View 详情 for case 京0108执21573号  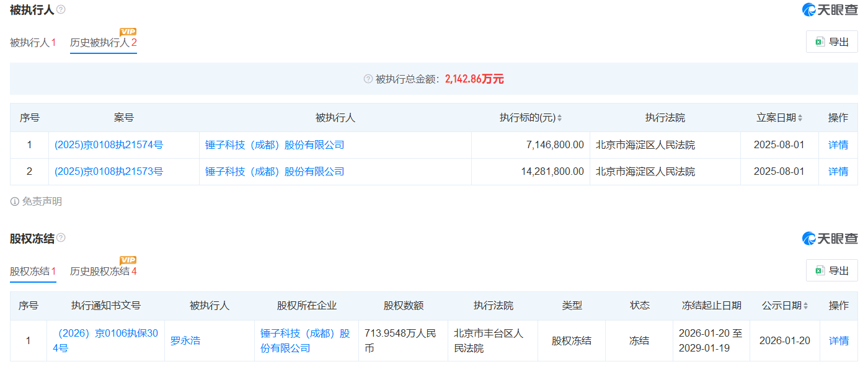(x=838, y=172)
